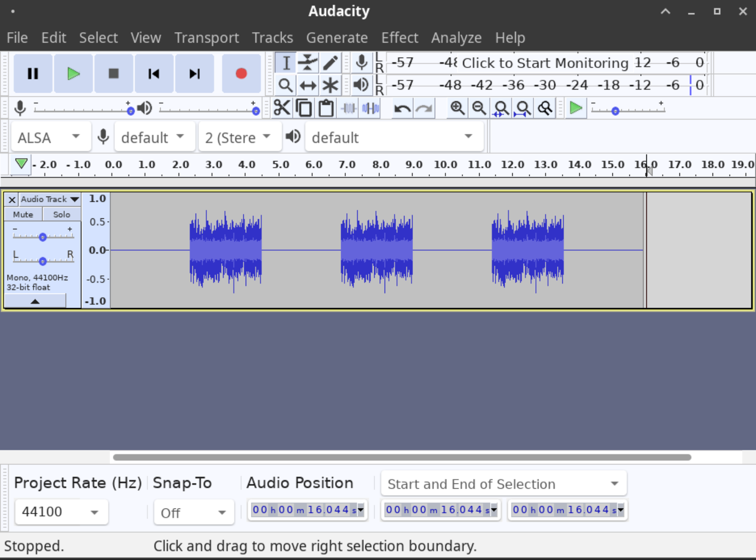Click Trim audio outside selection icon

(349, 108)
